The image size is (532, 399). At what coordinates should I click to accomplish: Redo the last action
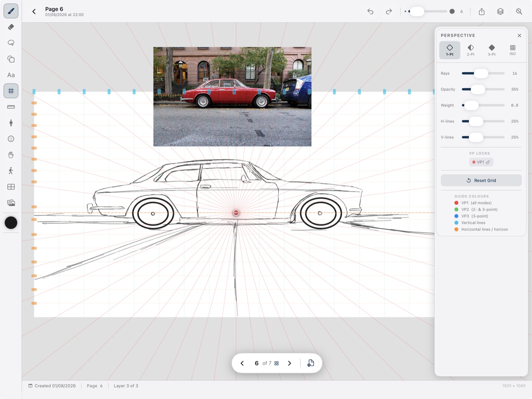[389, 12]
